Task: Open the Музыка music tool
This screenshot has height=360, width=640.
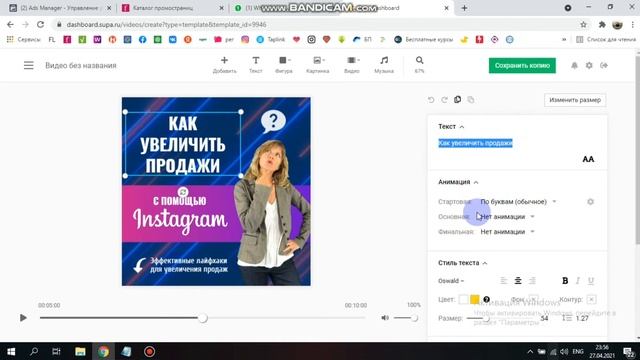Action: click(384, 64)
